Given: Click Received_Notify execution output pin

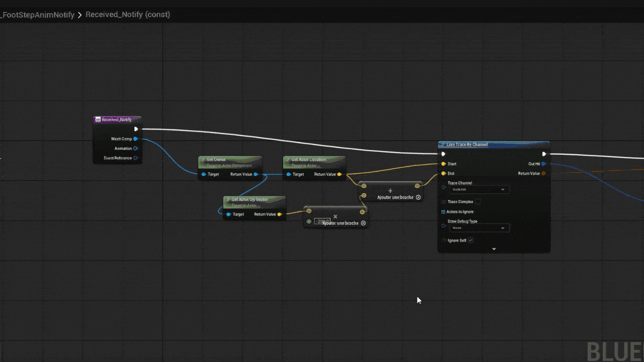Looking at the screenshot, I should click(x=136, y=129).
